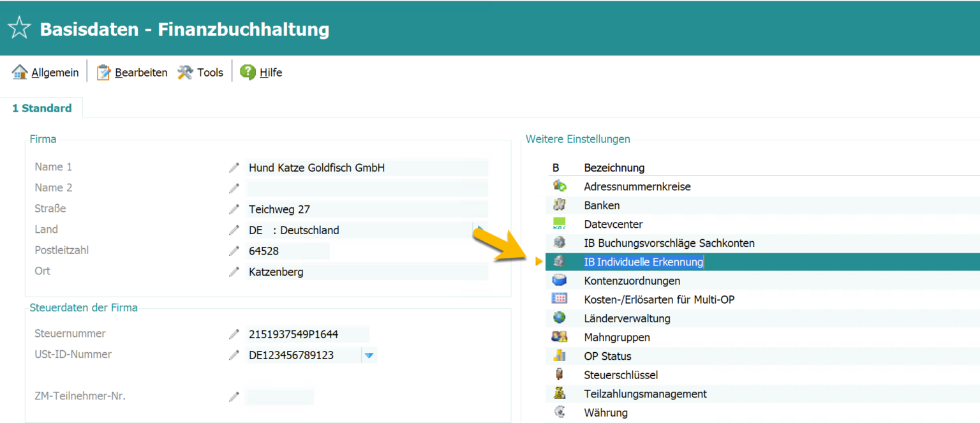Click the OP Status chart icon

click(x=560, y=355)
